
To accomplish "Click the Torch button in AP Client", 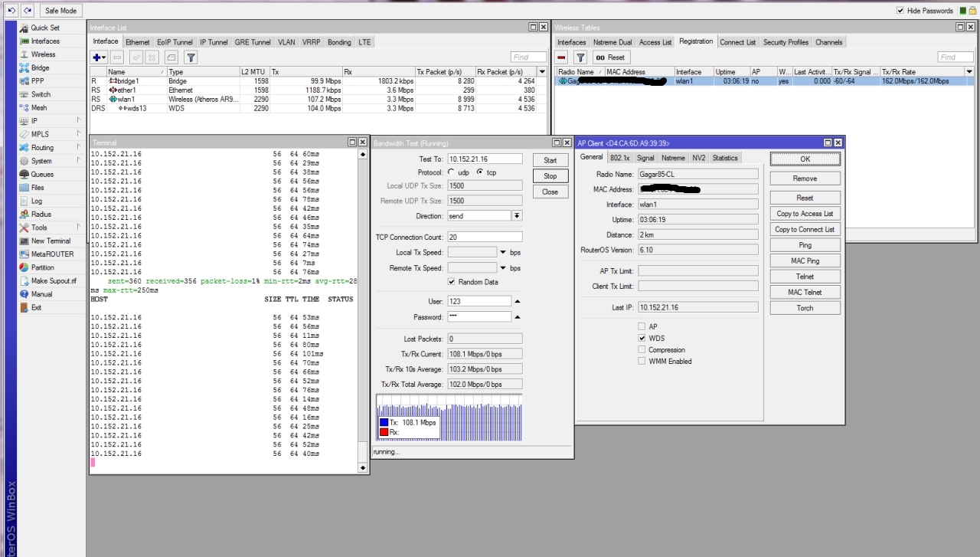I will point(805,308).
